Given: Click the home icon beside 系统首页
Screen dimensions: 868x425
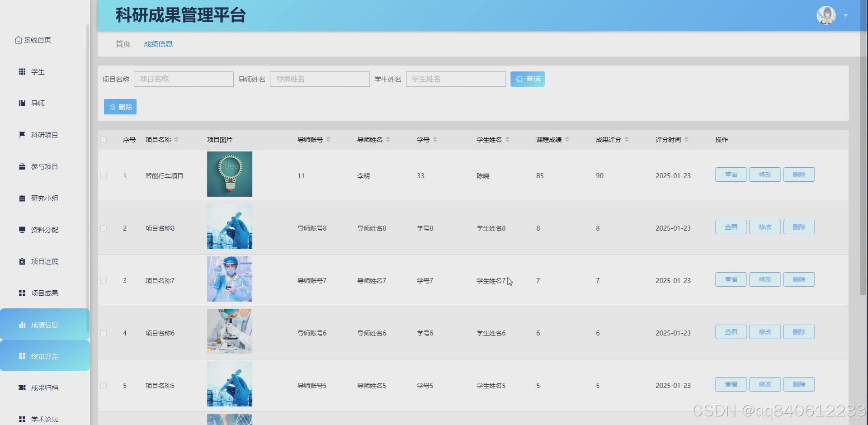Looking at the screenshot, I should click(18, 40).
